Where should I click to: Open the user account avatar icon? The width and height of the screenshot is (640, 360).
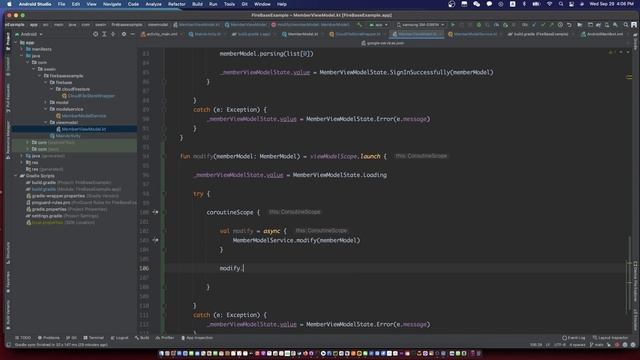(634, 25)
